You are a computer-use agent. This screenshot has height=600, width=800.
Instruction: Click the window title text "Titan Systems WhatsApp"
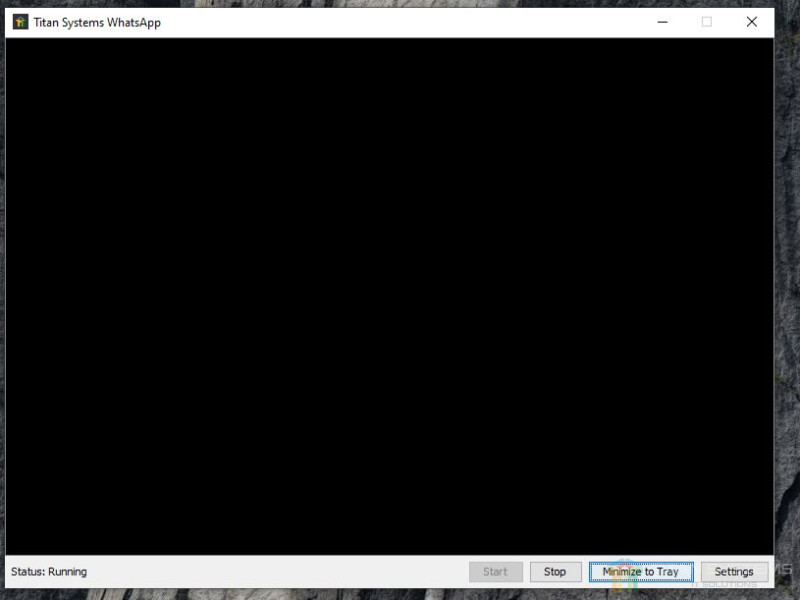(x=97, y=22)
